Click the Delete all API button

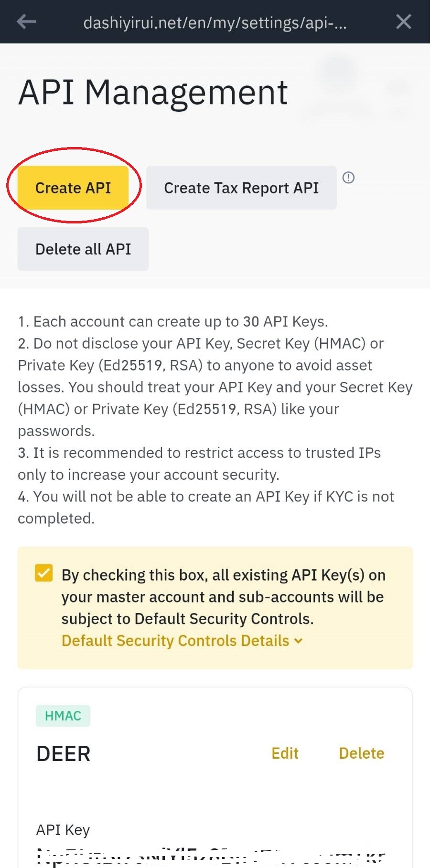[x=83, y=249]
